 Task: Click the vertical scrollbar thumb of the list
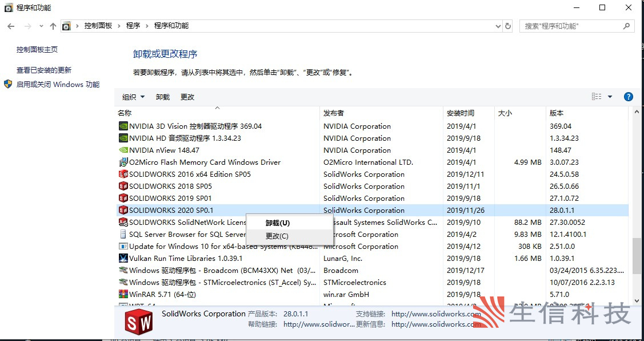[x=637, y=256]
